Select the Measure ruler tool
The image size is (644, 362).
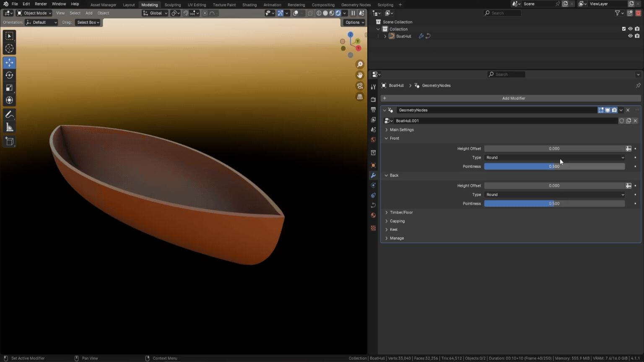pyautogui.click(x=9, y=127)
